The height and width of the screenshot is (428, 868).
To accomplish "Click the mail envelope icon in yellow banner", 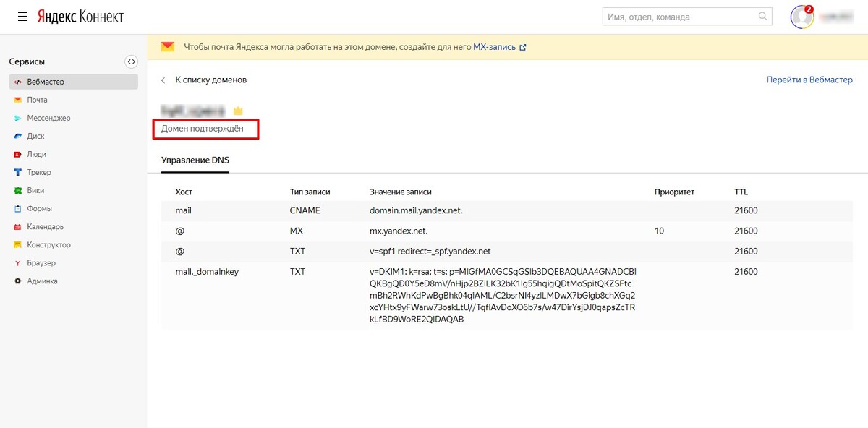I will [168, 47].
